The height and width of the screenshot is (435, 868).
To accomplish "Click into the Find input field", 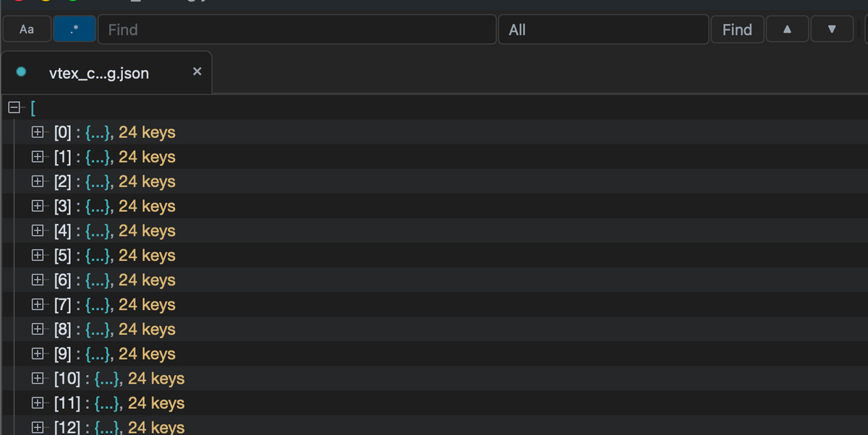I will coord(297,30).
